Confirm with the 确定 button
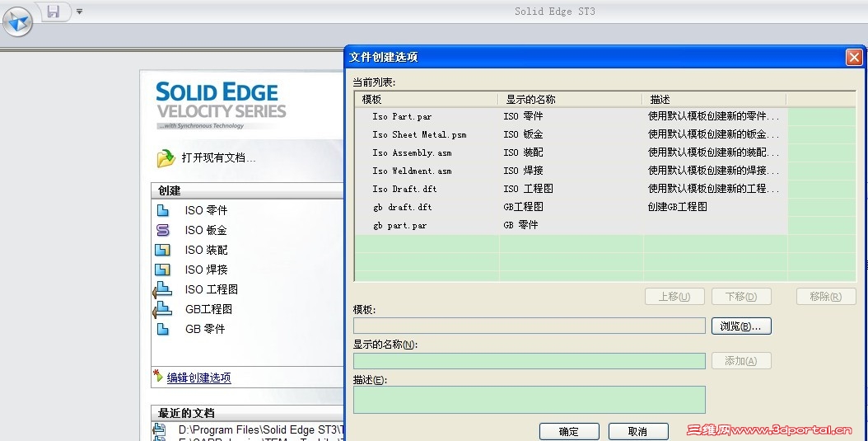The width and height of the screenshot is (868, 441). coord(569,431)
